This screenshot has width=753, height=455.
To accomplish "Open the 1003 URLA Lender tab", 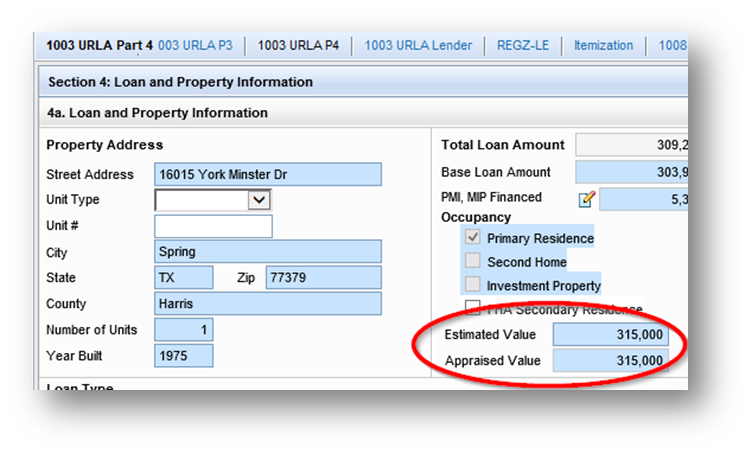I will (x=418, y=46).
